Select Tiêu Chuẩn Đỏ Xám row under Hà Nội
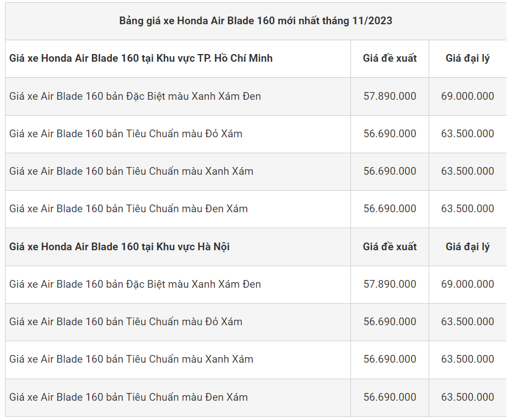This screenshot has width=508, height=420. (126, 322)
